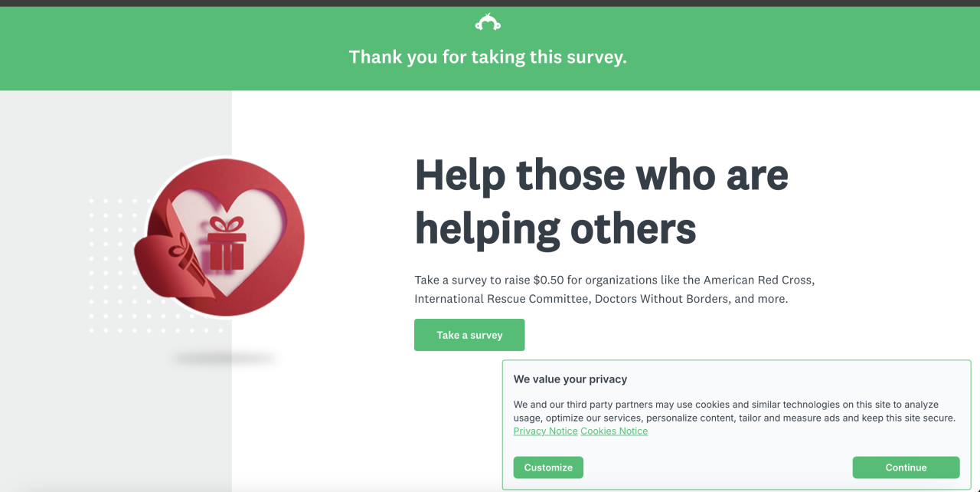
Task: Click the "We value your privacy" heading
Action: 570,379
